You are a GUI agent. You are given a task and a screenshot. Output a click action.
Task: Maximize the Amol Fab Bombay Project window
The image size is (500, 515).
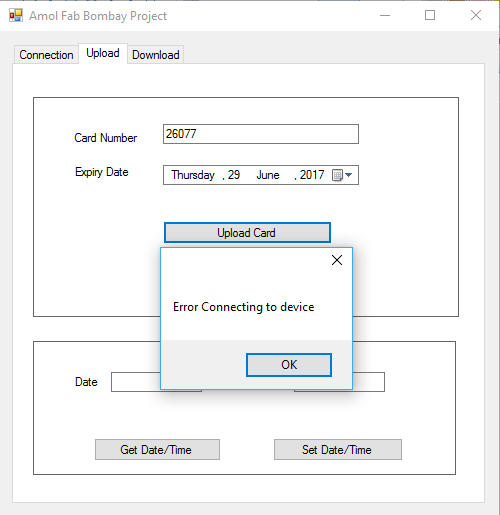coord(430,15)
